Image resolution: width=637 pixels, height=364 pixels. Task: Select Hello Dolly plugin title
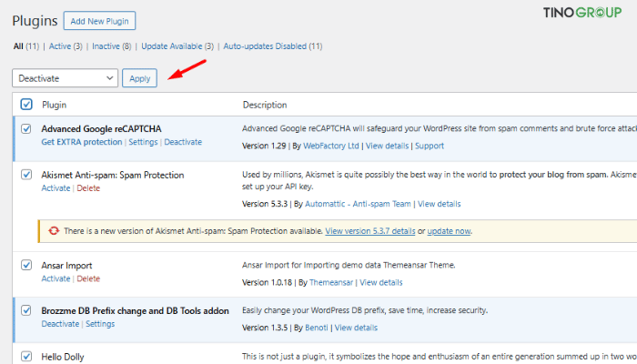[x=63, y=357]
